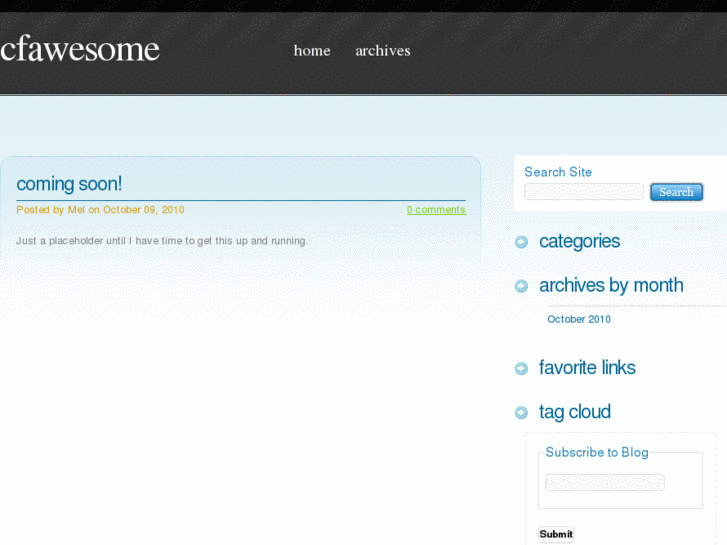Screen dimensions: 727x545
Task: Expand the favorite links heading
Action: [587, 368]
